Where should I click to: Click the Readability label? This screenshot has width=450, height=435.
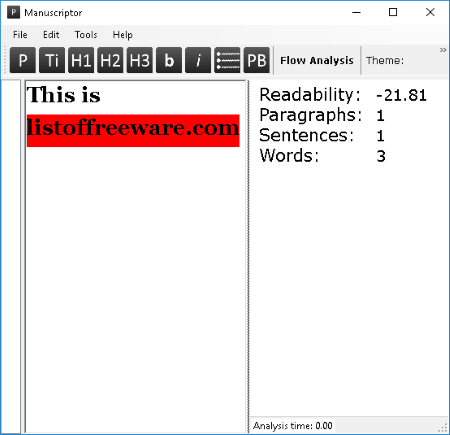(x=310, y=95)
